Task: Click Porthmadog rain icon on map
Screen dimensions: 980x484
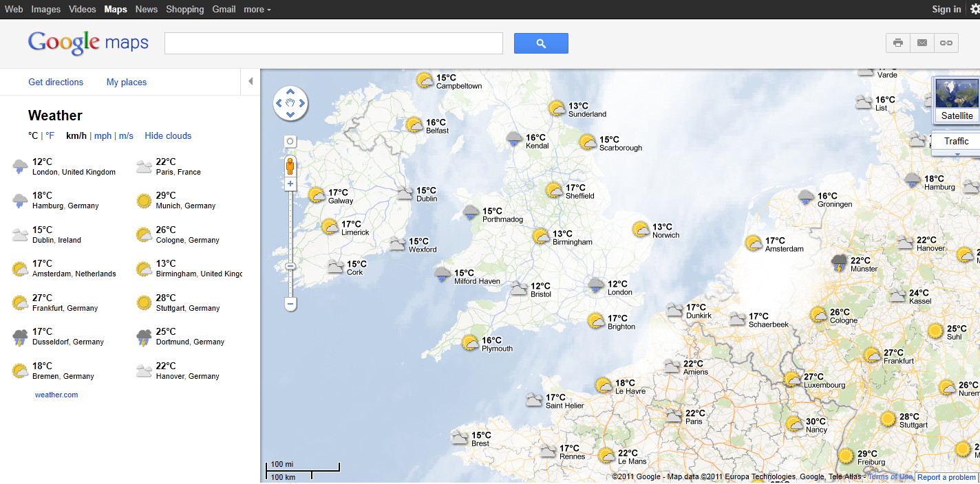Action: [471, 212]
